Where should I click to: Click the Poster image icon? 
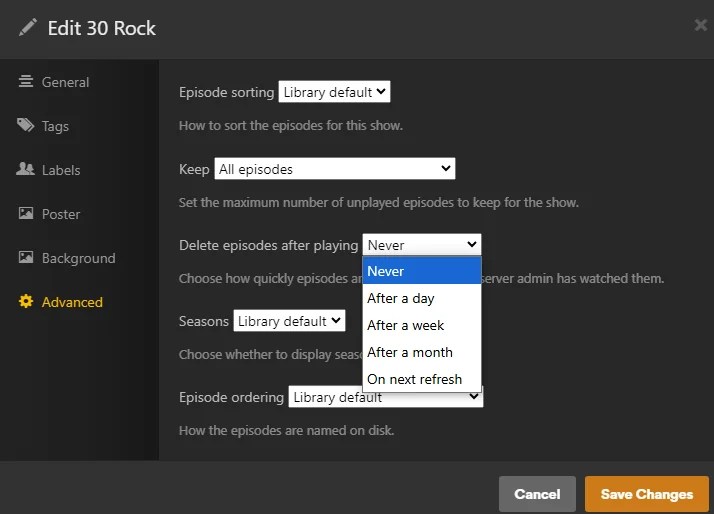tap(26, 213)
